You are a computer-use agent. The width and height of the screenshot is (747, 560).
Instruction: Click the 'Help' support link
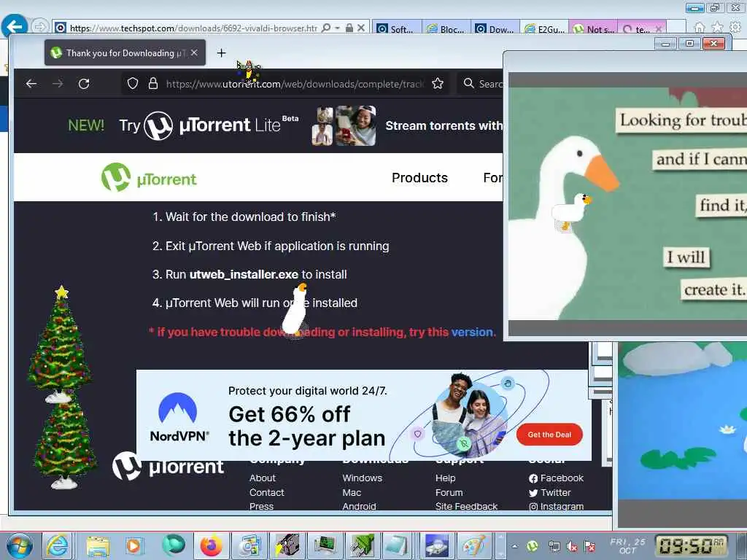[446, 478]
